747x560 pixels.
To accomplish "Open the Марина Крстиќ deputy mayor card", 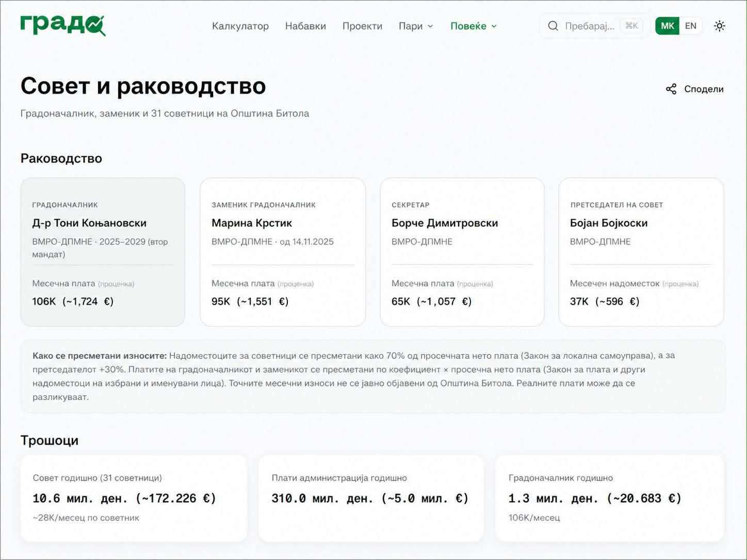I will point(283,252).
